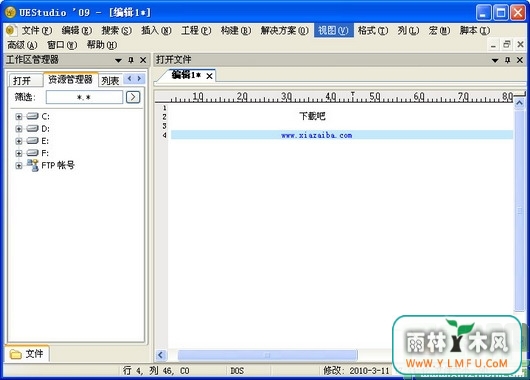Switch to the 资源管理器 tab
Screen dimensions: 530x380
[70, 79]
